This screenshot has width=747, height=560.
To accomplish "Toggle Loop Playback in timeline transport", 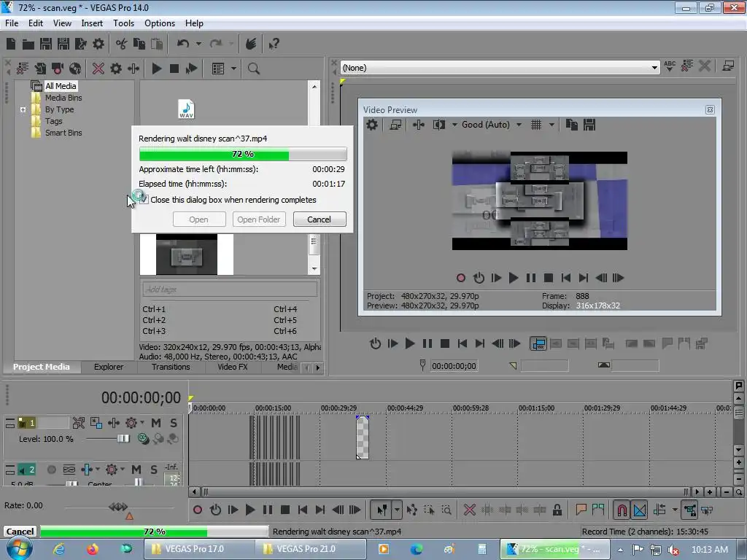I will 215,510.
